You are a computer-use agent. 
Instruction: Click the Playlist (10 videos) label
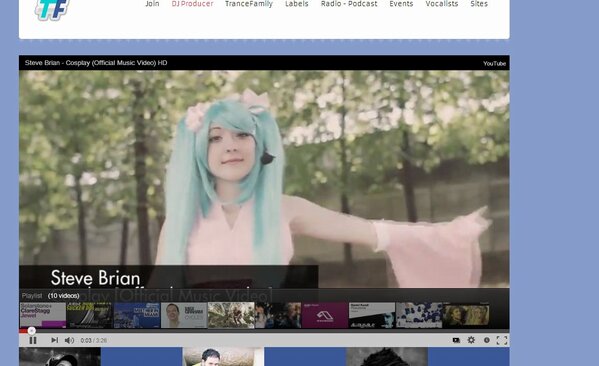[50, 296]
